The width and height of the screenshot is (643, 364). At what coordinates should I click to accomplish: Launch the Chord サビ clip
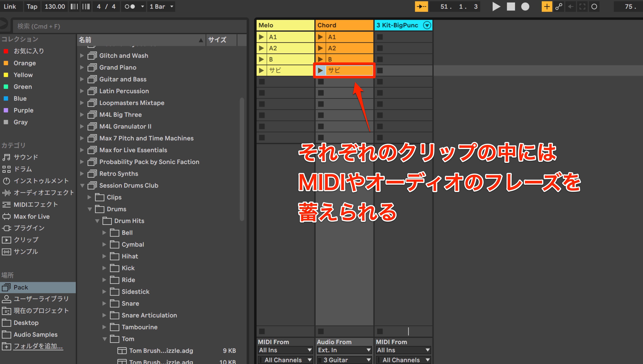(321, 71)
